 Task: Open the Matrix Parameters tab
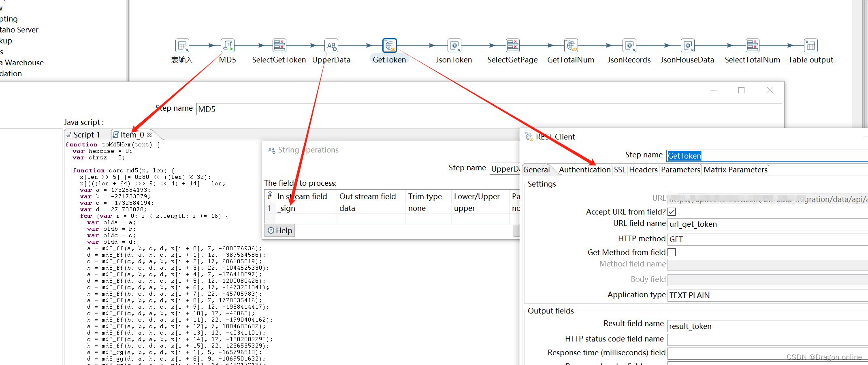point(736,170)
